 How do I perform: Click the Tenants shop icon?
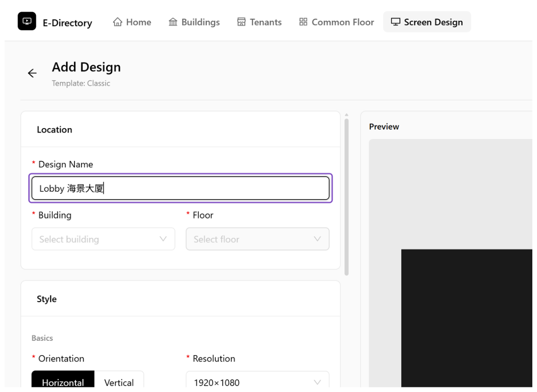[241, 22]
